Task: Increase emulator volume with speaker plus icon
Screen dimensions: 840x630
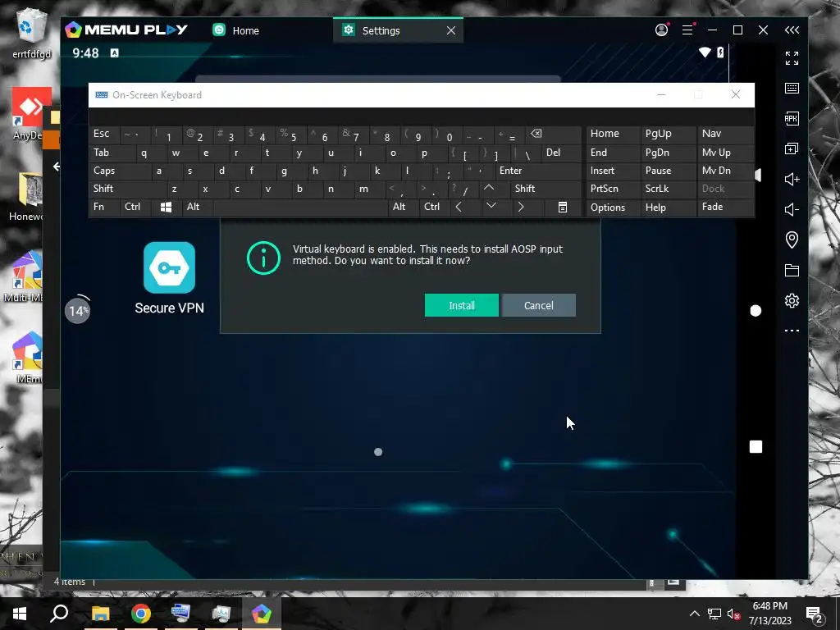Action: [x=792, y=179]
